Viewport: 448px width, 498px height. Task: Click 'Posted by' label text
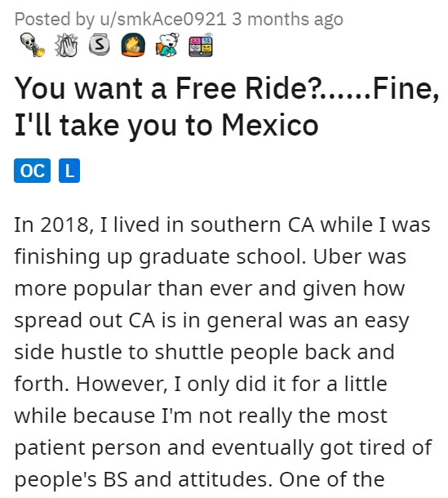[55, 20]
